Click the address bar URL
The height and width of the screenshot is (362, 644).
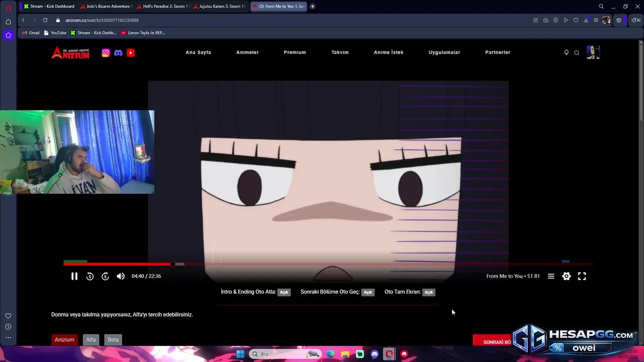click(x=102, y=20)
